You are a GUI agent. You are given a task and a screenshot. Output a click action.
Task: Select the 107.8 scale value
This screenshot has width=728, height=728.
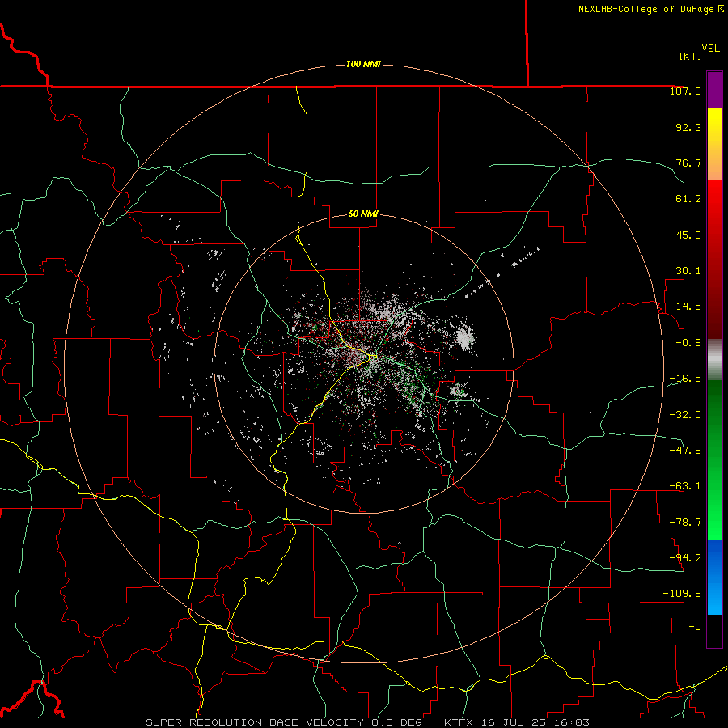click(685, 91)
